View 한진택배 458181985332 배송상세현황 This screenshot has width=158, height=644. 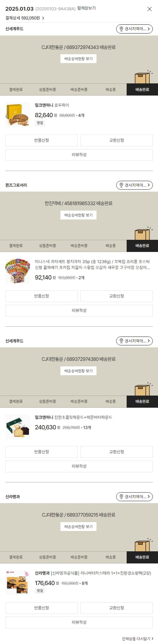tap(78, 215)
